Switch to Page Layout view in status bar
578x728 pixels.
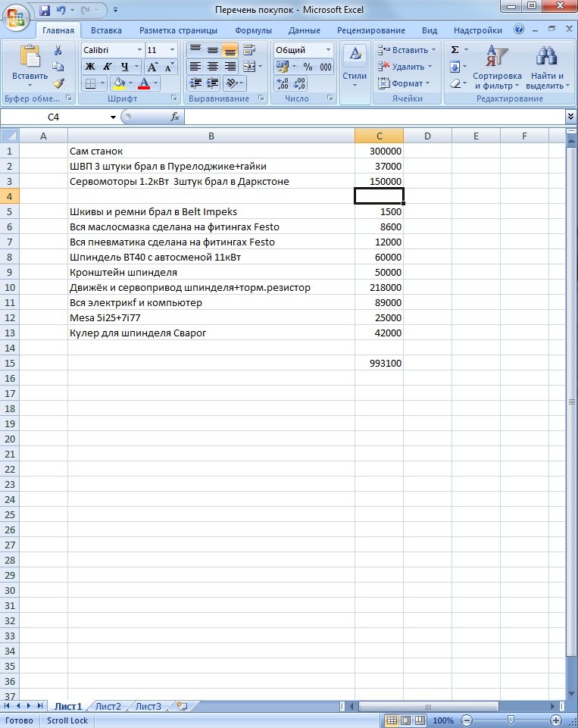pyautogui.click(x=406, y=720)
